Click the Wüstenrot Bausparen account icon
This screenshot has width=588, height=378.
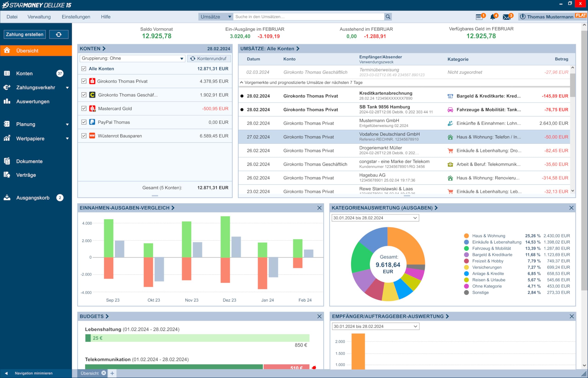coord(92,136)
